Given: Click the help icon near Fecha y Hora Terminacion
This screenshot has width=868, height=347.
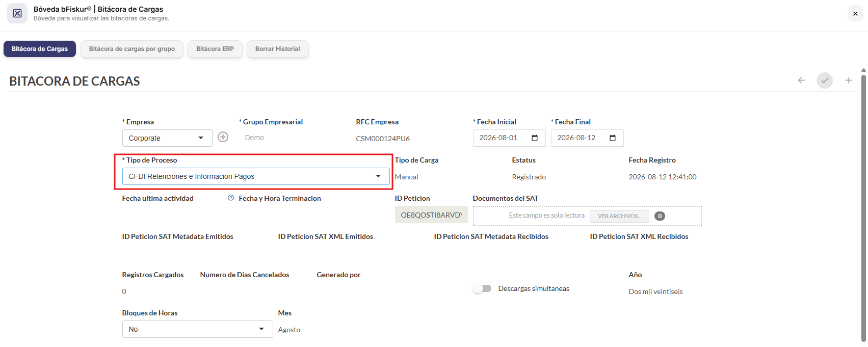Looking at the screenshot, I should coord(231,198).
